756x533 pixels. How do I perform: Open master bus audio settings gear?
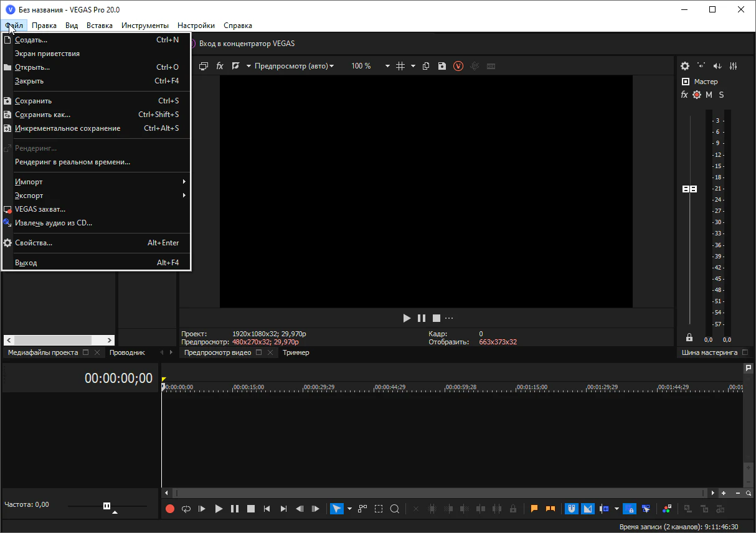(x=685, y=66)
